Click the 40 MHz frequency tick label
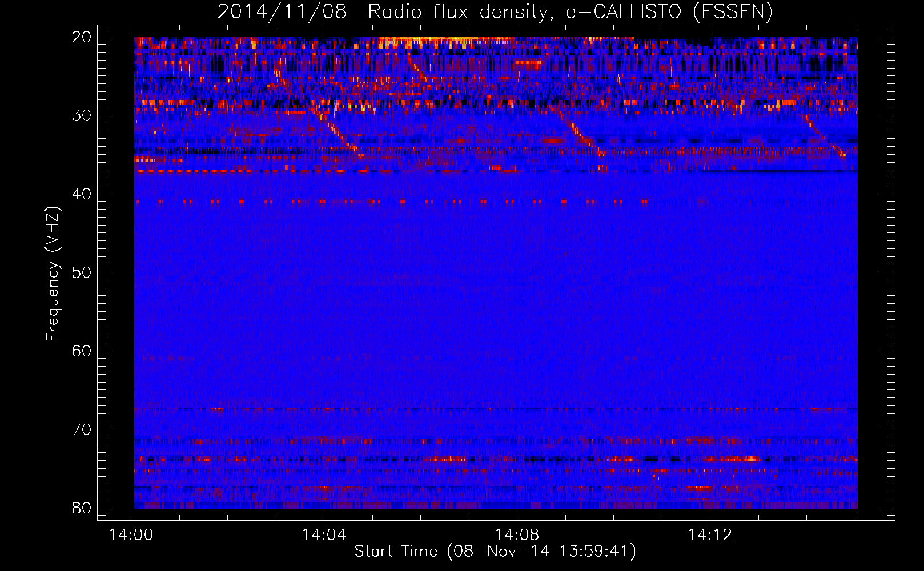This screenshot has width=924, height=571. pyautogui.click(x=82, y=194)
